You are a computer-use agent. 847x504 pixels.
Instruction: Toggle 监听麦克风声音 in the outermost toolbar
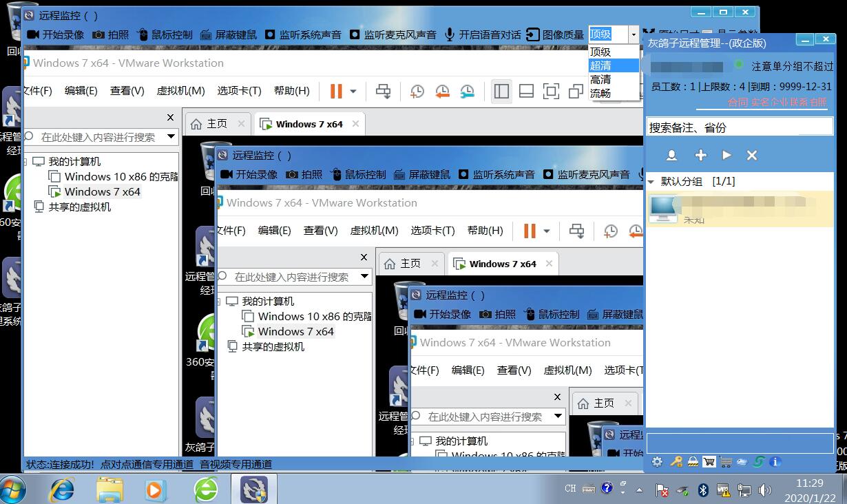click(x=393, y=34)
